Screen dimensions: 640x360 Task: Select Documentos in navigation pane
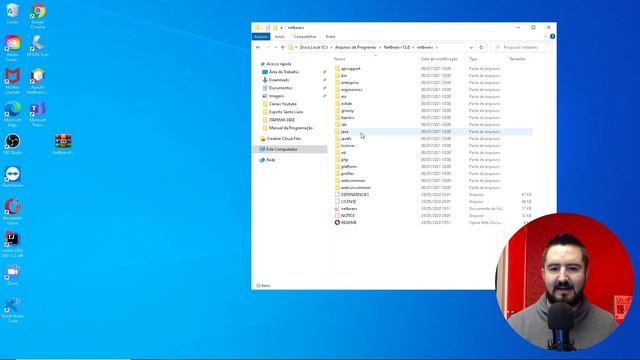click(x=280, y=88)
